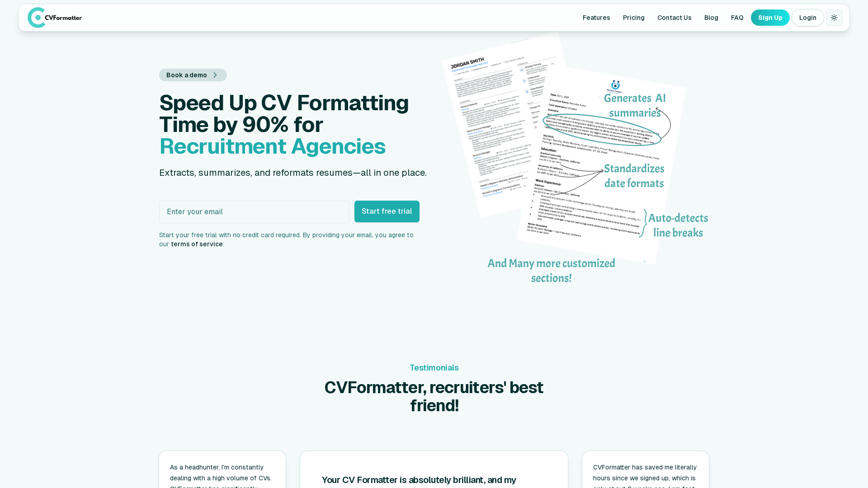This screenshot has height=488, width=868.
Task: Click the Book a demo arrow icon
Action: [x=216, y=75]
